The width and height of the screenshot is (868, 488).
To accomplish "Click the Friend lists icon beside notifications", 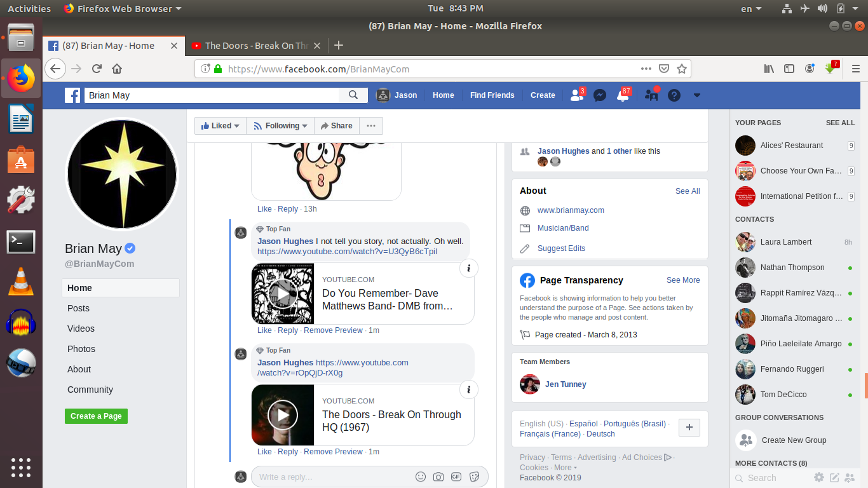I will (x=651, y=95).
